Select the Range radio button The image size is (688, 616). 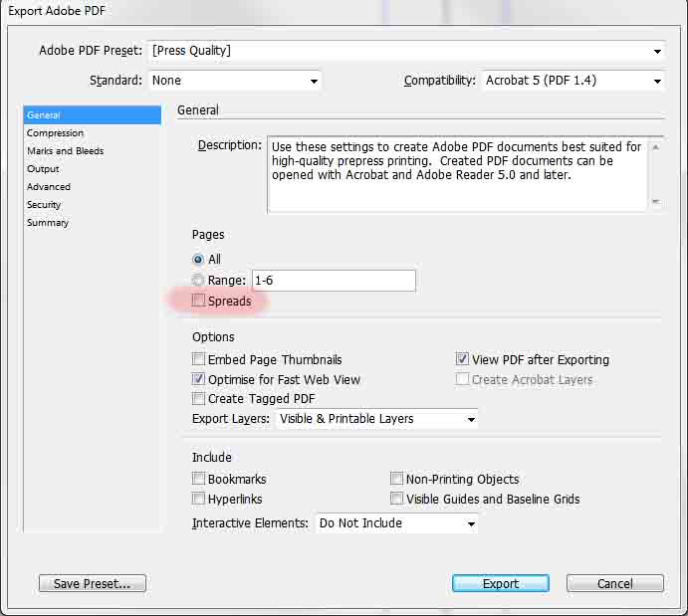(198, 281)
